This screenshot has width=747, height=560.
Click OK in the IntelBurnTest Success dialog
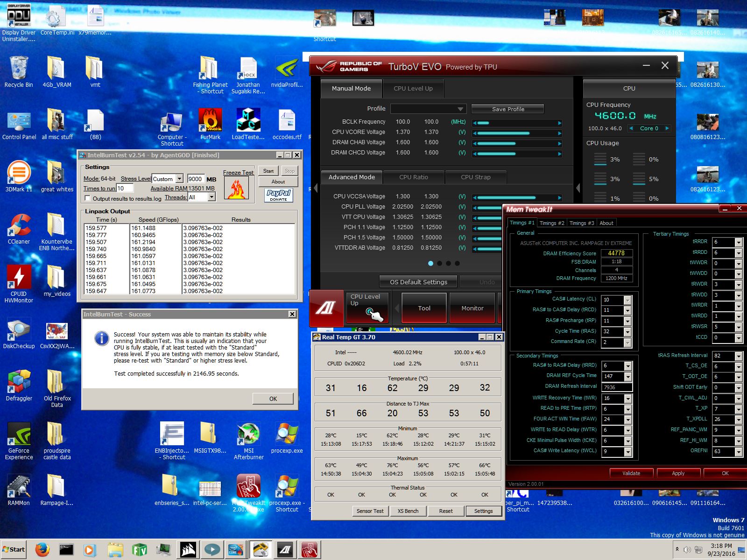tap(273, 399)
